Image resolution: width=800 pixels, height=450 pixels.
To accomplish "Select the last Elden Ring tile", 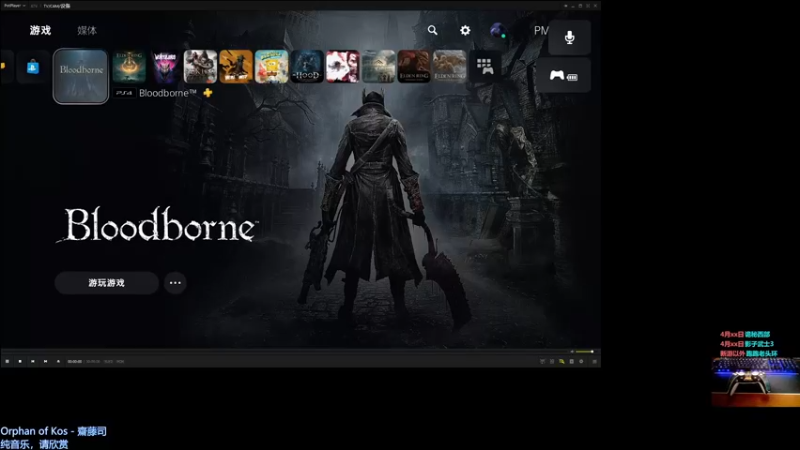I will (x=449, y=66).
